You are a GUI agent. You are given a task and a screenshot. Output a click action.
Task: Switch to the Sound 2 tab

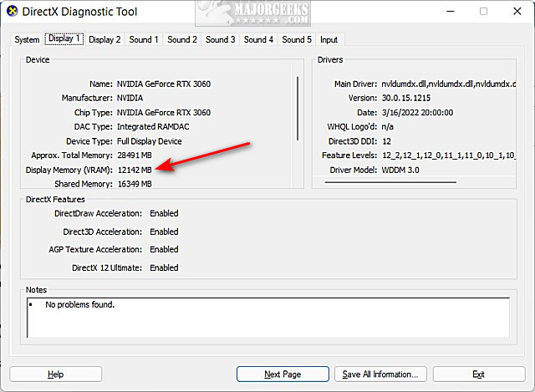[x=182, y=39]
